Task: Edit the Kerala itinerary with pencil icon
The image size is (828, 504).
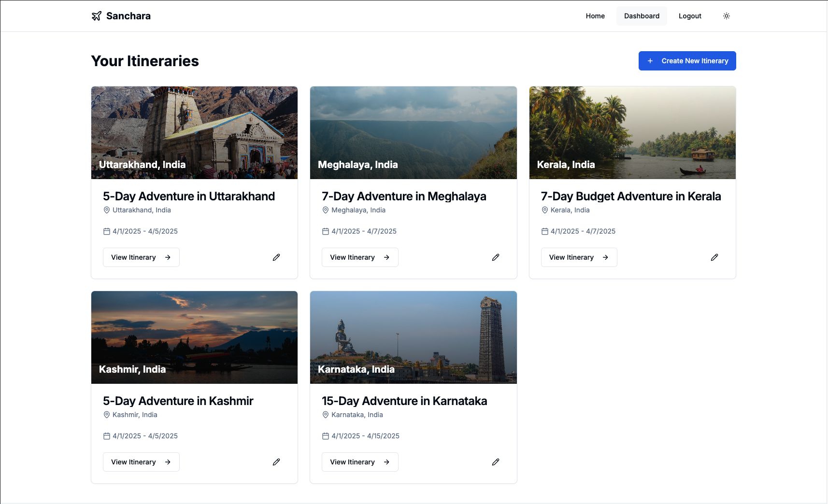Action: pyautogui.click(x=714, y=257)
